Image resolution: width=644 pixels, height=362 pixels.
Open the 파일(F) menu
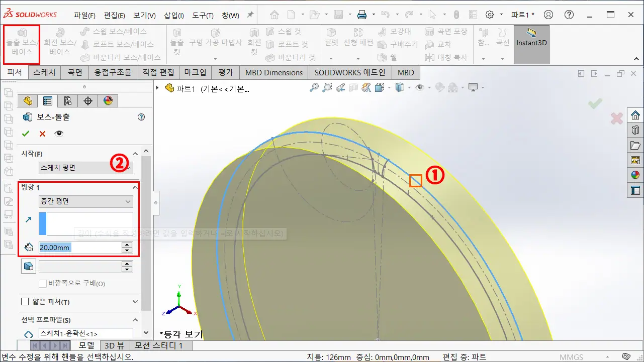(x=84, y=15)
